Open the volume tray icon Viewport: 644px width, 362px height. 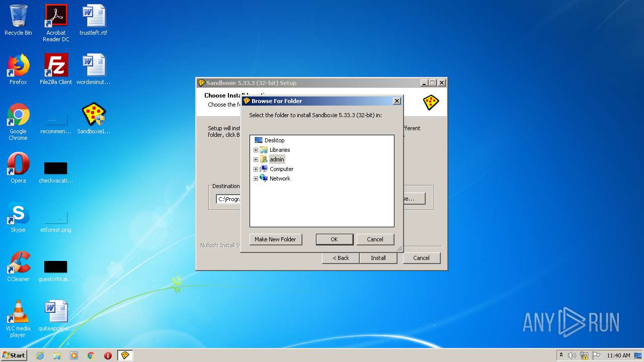tap(572, 355)
